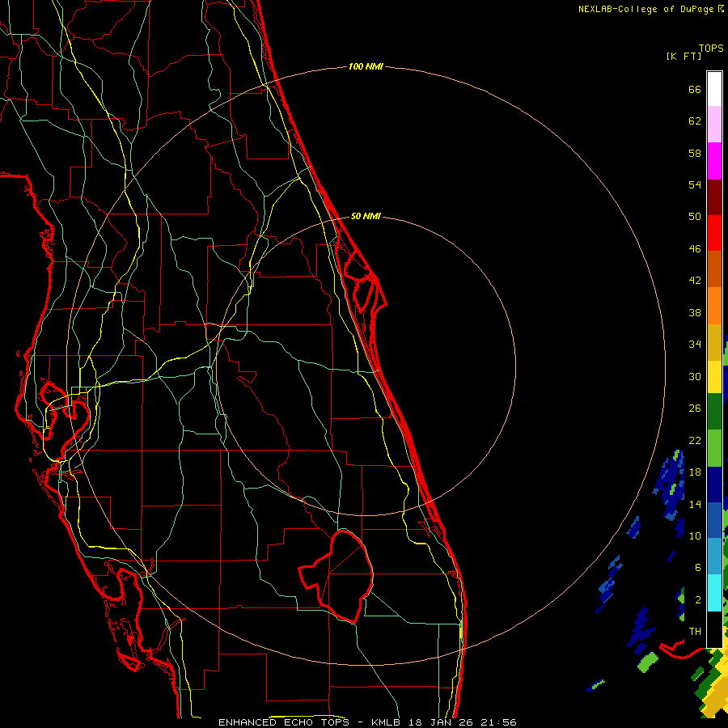Click the 50 NMI range ring label
Viewport: 728px width, 728px height.
tap(366, 216)
